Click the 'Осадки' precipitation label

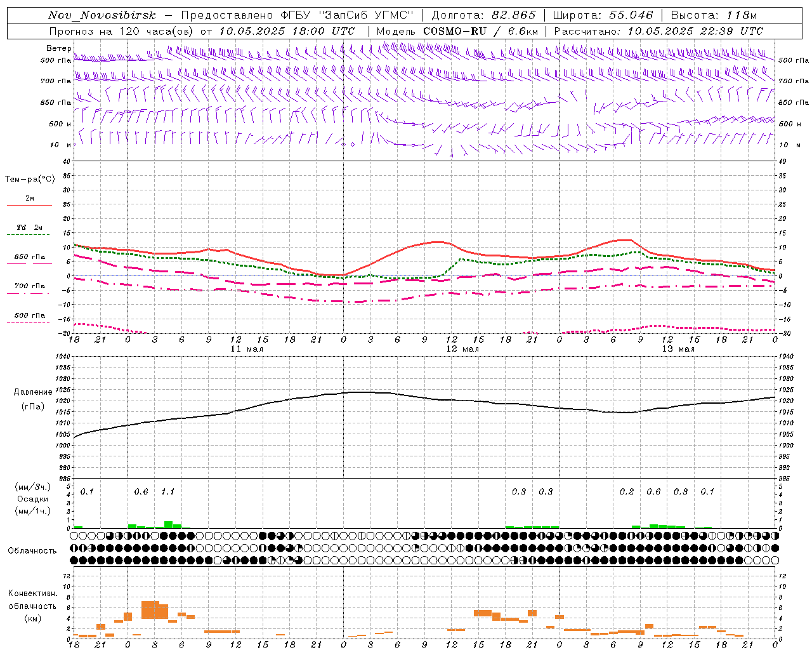(x=33, y=499)
